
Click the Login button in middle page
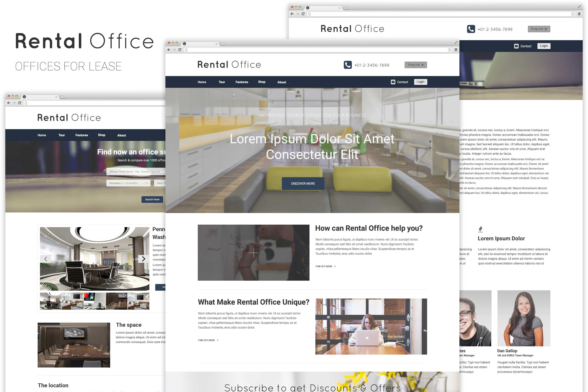point(420,82)
